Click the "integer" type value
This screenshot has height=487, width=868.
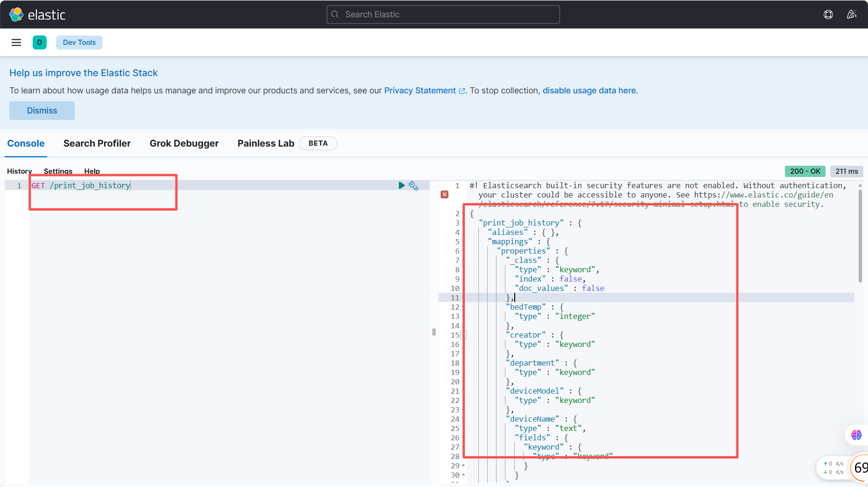[575, 316]
